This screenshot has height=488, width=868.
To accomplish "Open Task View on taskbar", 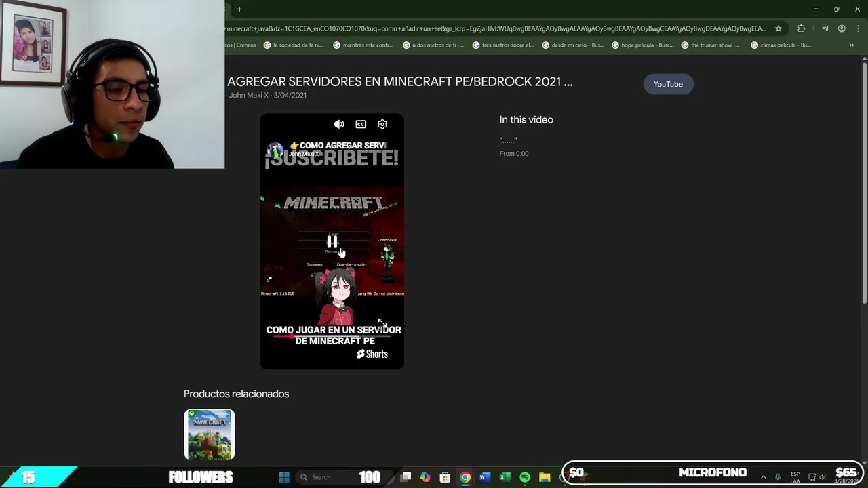I will 406,477.
